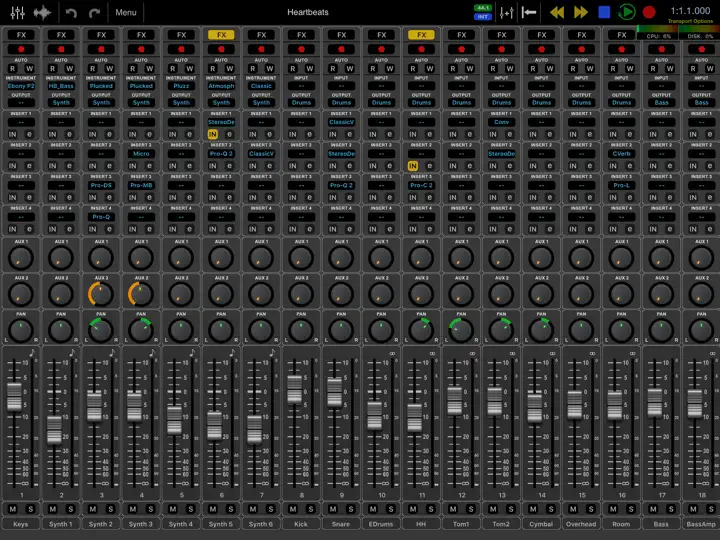The height and width of the screenshot is (540, 720).
Task: Start playback with green play button
Action: coord(627,12)
